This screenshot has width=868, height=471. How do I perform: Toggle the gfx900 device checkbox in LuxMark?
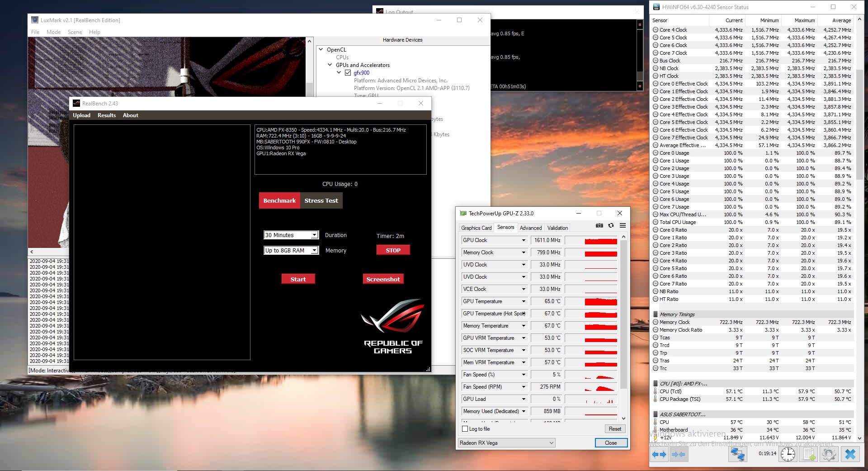pyautogui.click(x=348, y=73)
